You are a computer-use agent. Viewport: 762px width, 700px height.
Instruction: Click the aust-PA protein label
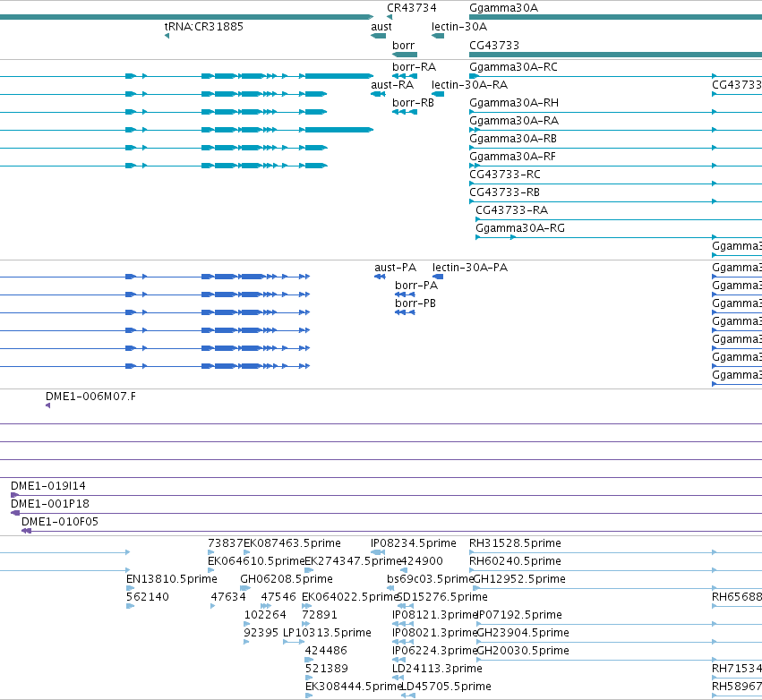coord(395,268)
